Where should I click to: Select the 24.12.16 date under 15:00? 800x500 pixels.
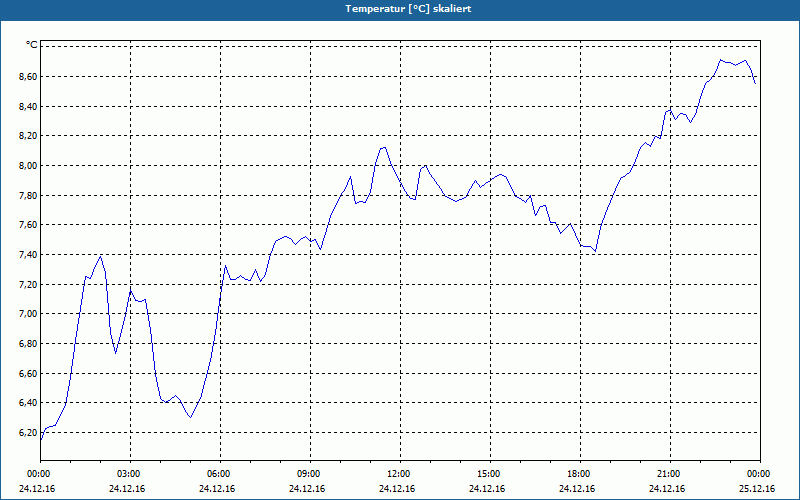[x=487, y=489]
